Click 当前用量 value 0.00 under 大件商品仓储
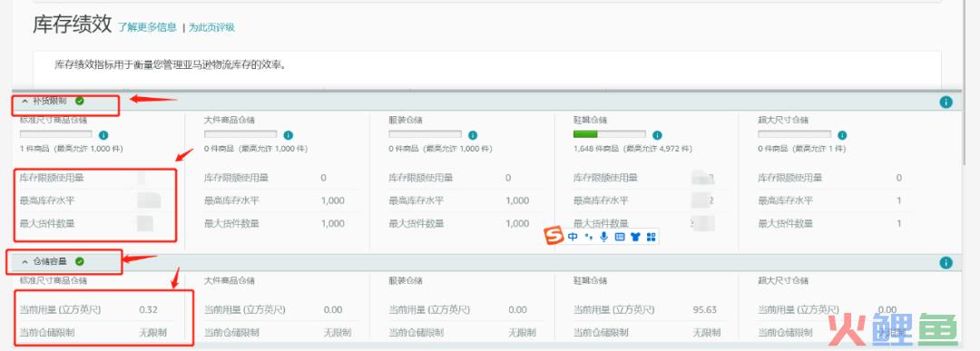The image size is (980, 351). pos(333,310)
